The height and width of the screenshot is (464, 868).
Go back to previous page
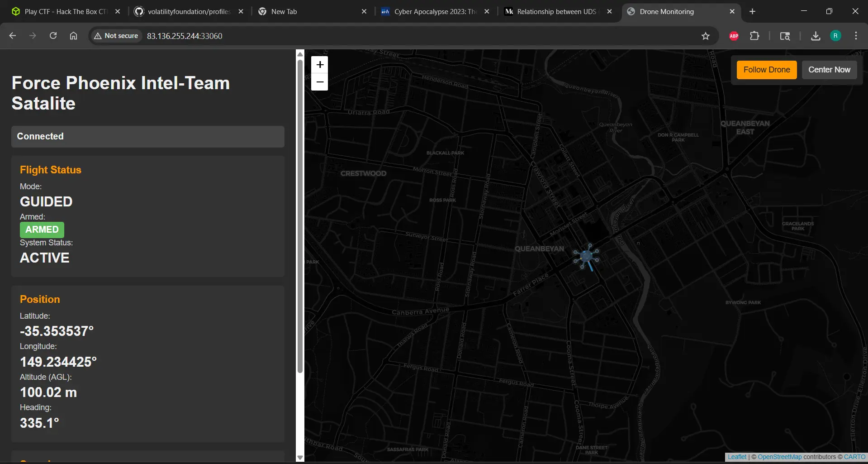coord(13,36)
